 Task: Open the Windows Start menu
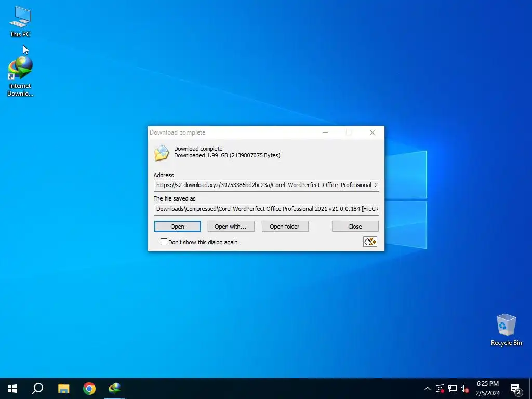[12, 389]
